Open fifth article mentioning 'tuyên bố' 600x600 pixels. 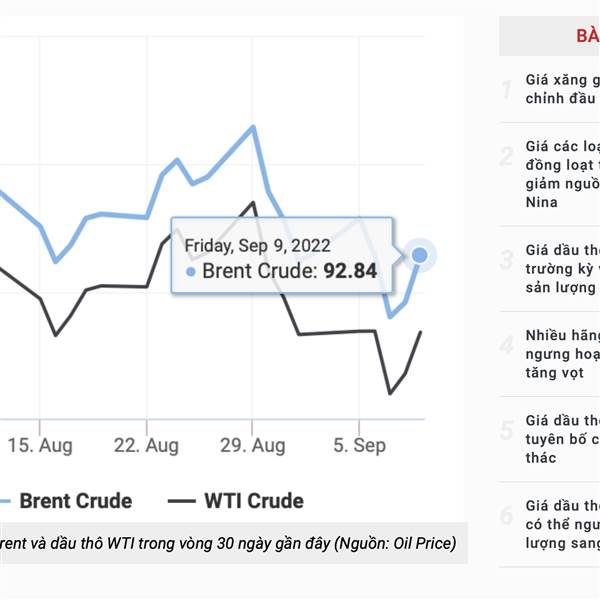(x=562, y=439)
